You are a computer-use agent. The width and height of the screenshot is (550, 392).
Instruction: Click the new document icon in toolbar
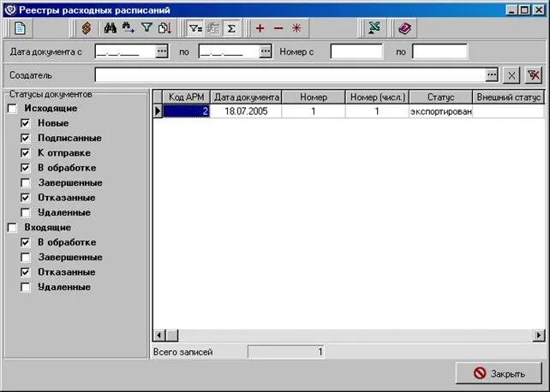[20, 28]
